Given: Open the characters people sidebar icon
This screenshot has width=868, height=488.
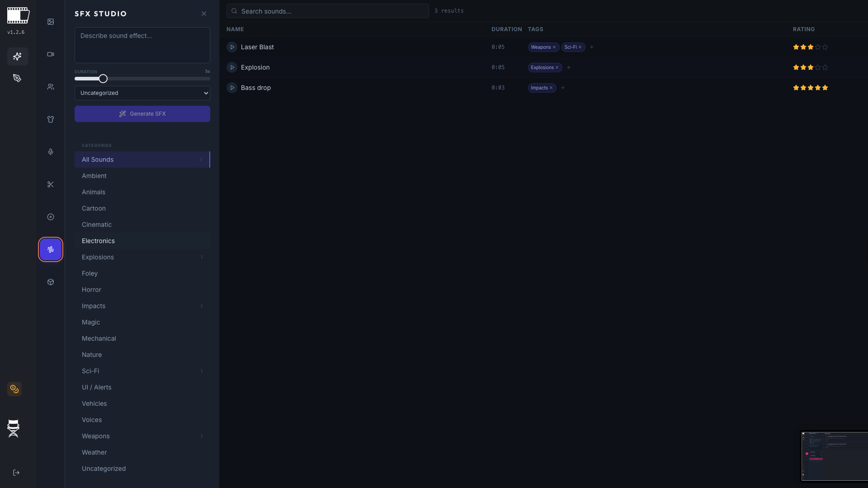Looking at the screenshot, I should point(51,87).
